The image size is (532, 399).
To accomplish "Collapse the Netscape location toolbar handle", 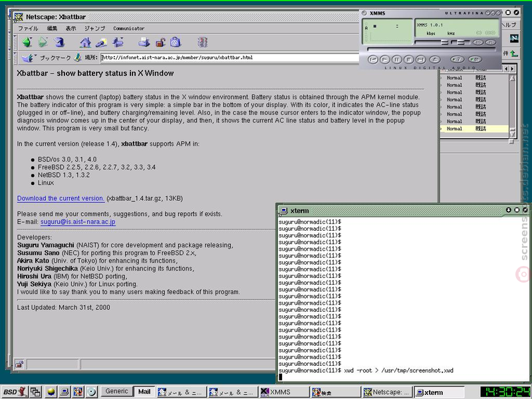I will click(15, 58).
